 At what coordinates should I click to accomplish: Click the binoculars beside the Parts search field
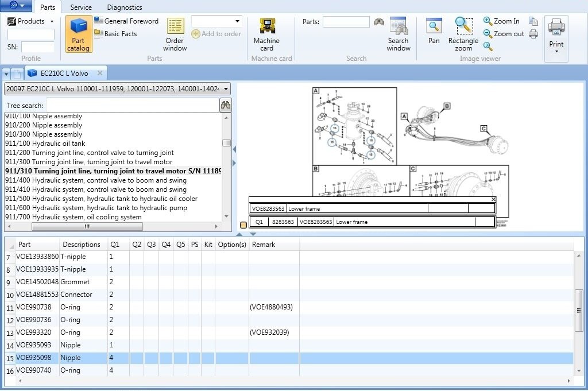[x=379, y=22]
